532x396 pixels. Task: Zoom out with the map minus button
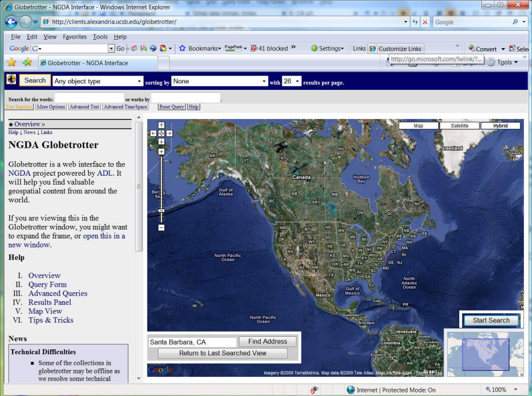161,227
